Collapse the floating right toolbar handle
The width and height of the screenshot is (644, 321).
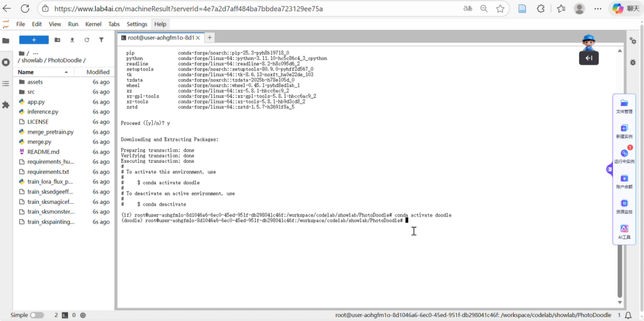(609, 169)
